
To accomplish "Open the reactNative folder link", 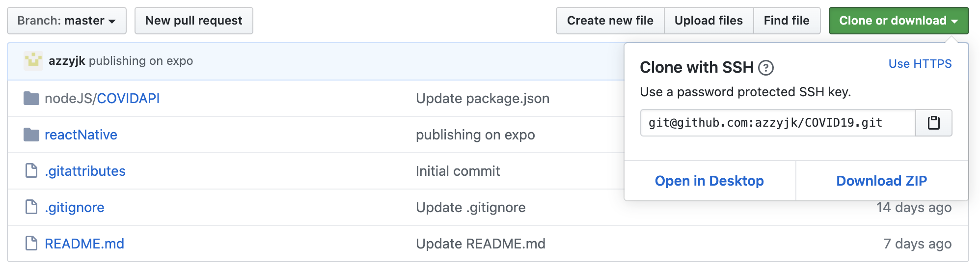I will 81,135.
